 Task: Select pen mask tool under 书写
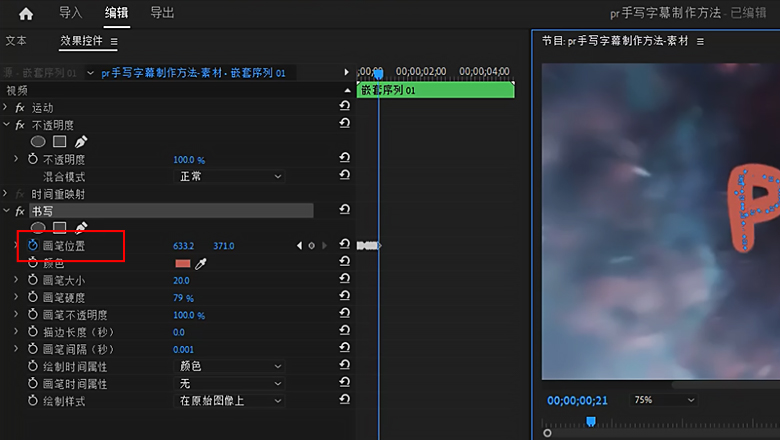[81, 228]
